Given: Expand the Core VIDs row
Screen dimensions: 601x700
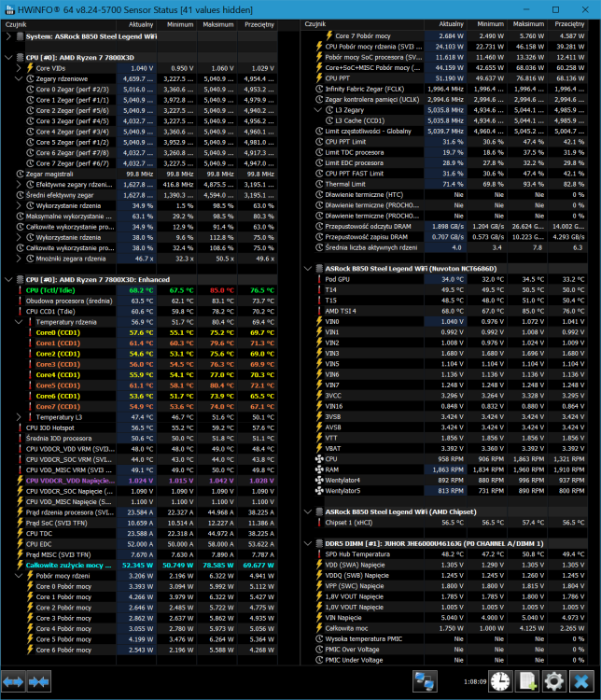Looking at the screenshot, I should click(19, 68).
